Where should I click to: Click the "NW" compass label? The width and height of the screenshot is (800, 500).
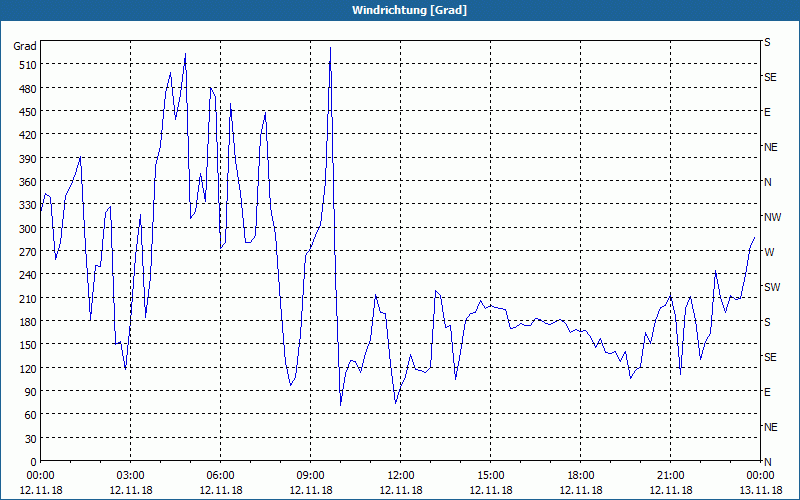[772, 217]
